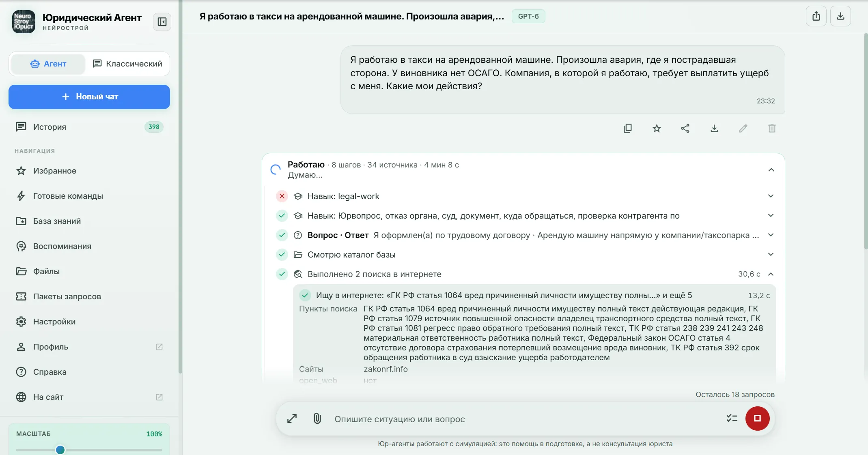This screenshot has width=868, height=455.
Task: Open Пакеты запросов
Action: [89, 296]
